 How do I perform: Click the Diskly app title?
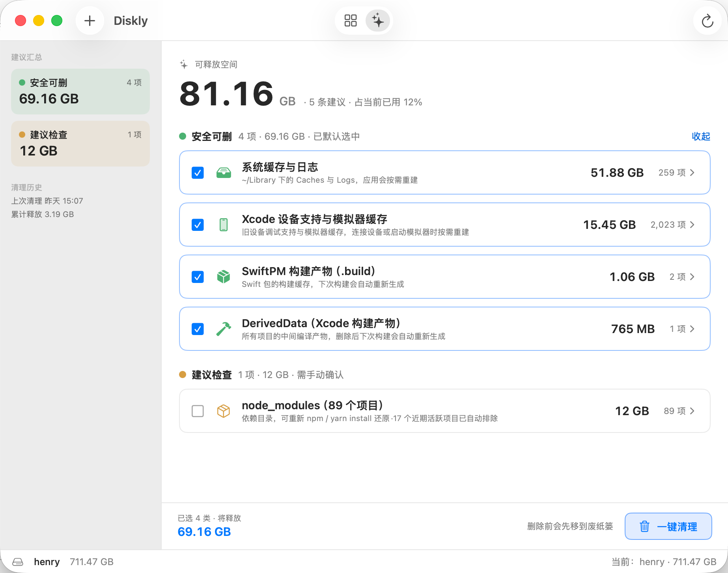pyautogui.click(x=131, y=21)
